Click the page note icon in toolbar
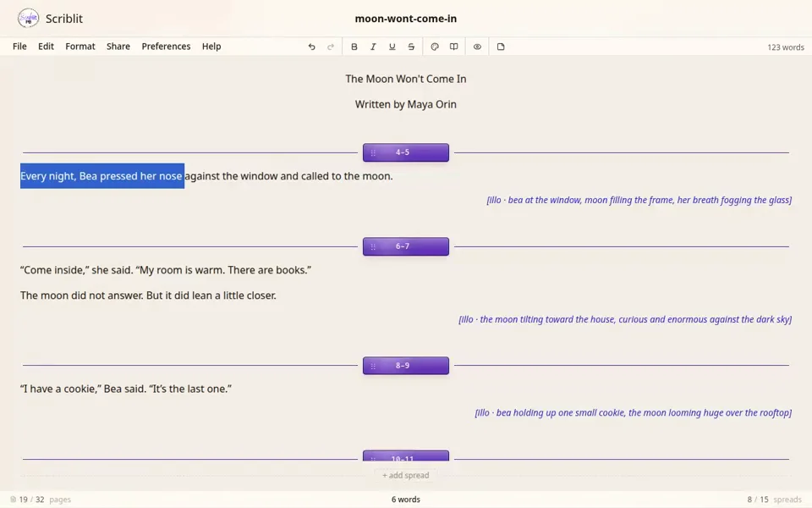812x508 pixels. point(501,47)
